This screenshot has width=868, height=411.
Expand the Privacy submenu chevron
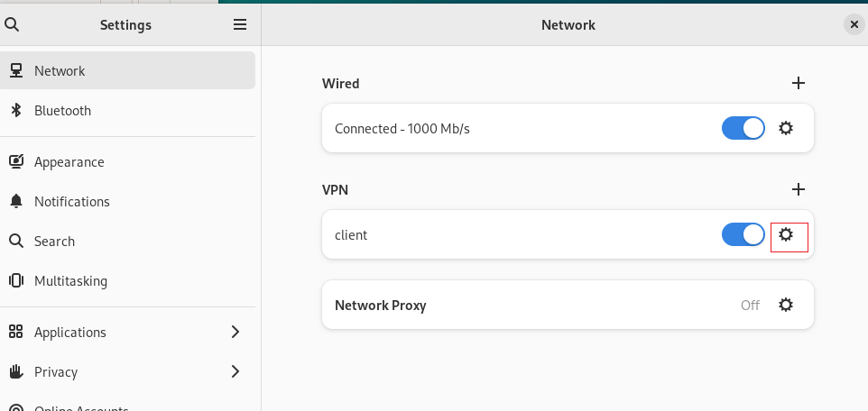coord(235,371)
